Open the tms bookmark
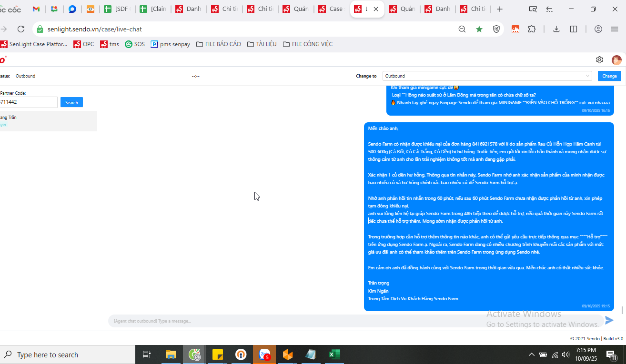Screen dimensions: 626x364 tap(110, 44)
